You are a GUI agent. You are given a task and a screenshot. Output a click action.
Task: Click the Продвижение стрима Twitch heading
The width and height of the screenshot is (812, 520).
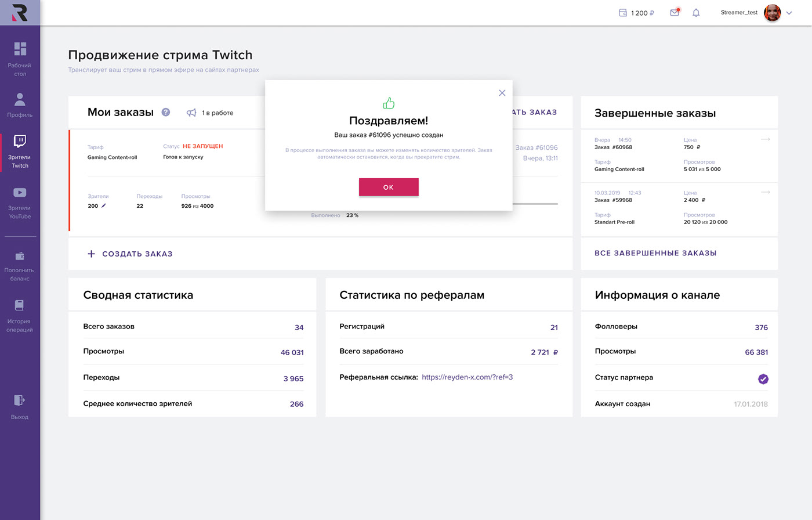[160, 55]
